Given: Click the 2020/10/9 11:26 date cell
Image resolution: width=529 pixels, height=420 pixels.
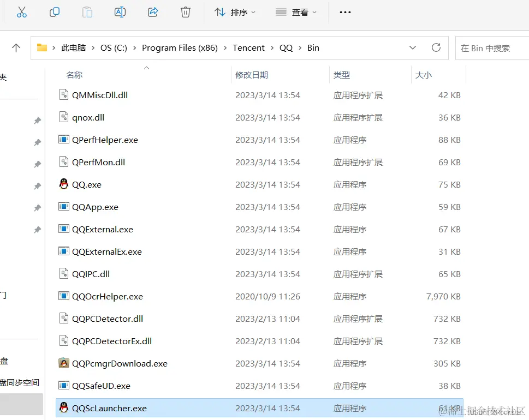Looking at the screenshot, I should (x=268, y=296).
